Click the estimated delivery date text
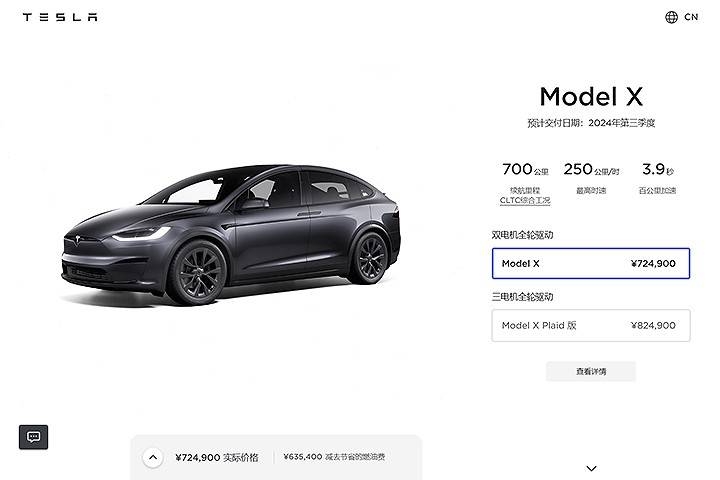 click(x=591, y=123)
